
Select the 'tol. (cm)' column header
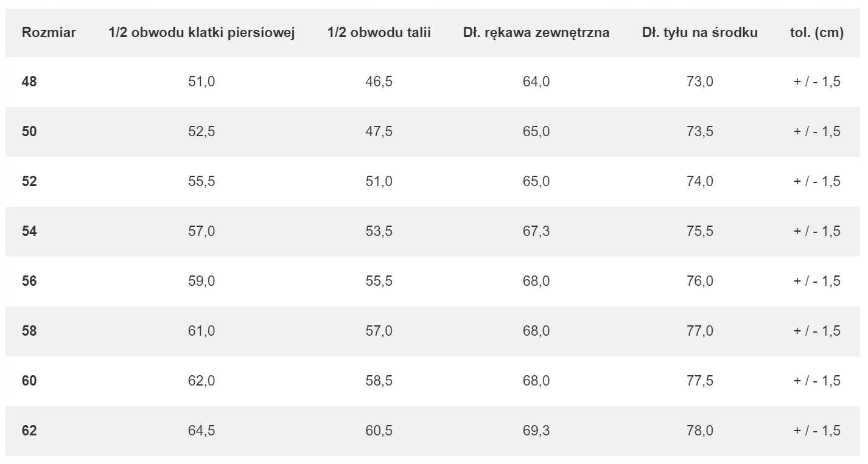816,33
